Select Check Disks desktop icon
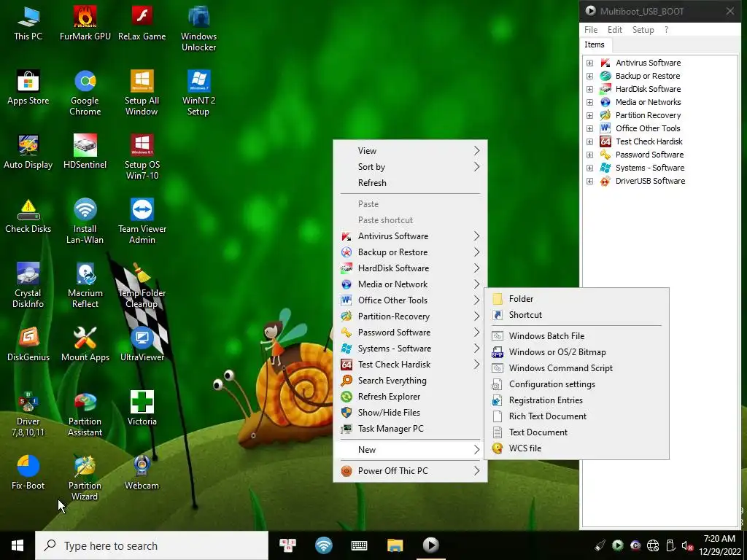The width and height of the screenshot is (747, 560). point(28,216)
